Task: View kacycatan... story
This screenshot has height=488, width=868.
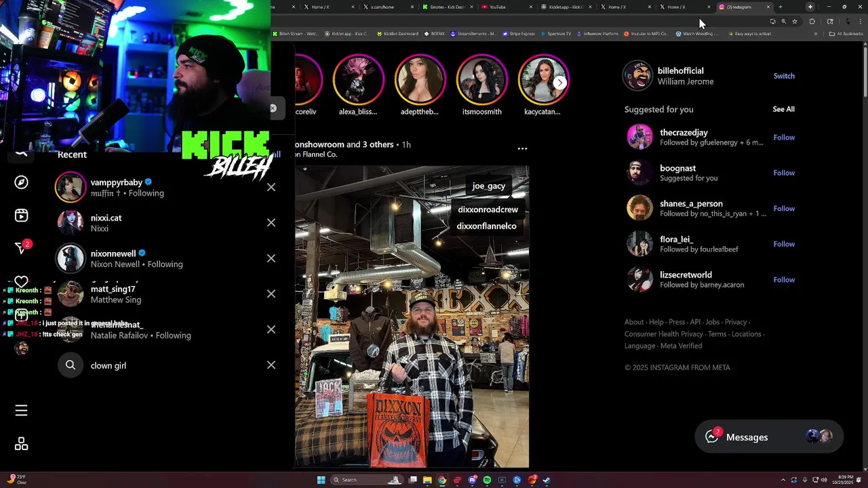Action: pyautogui.click(x=542, y=79)
